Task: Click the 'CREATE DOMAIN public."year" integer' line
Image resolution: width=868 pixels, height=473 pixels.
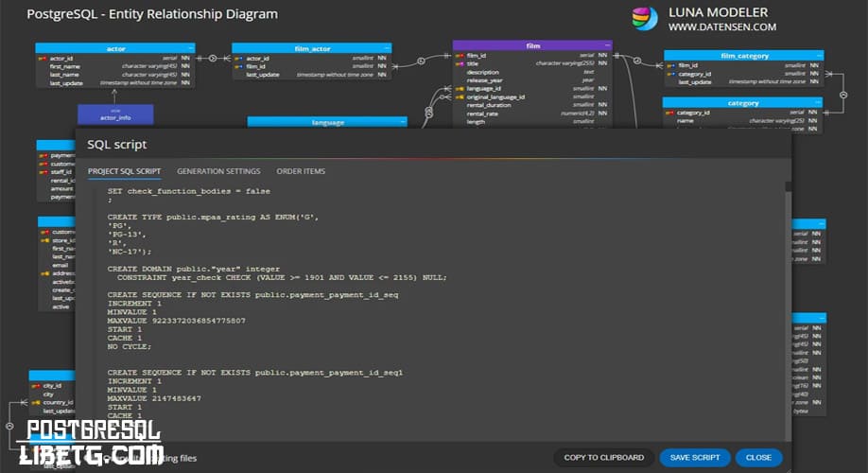Action: click(194, 269)
